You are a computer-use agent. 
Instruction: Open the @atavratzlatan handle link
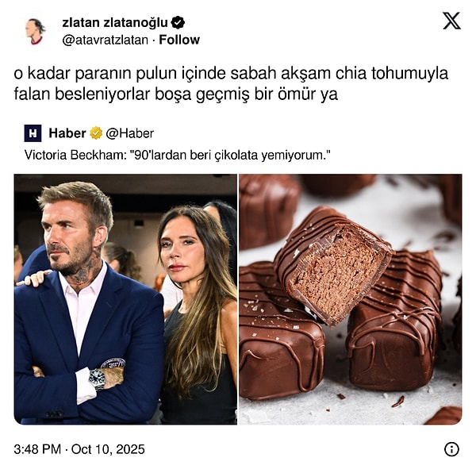point(105,40)
